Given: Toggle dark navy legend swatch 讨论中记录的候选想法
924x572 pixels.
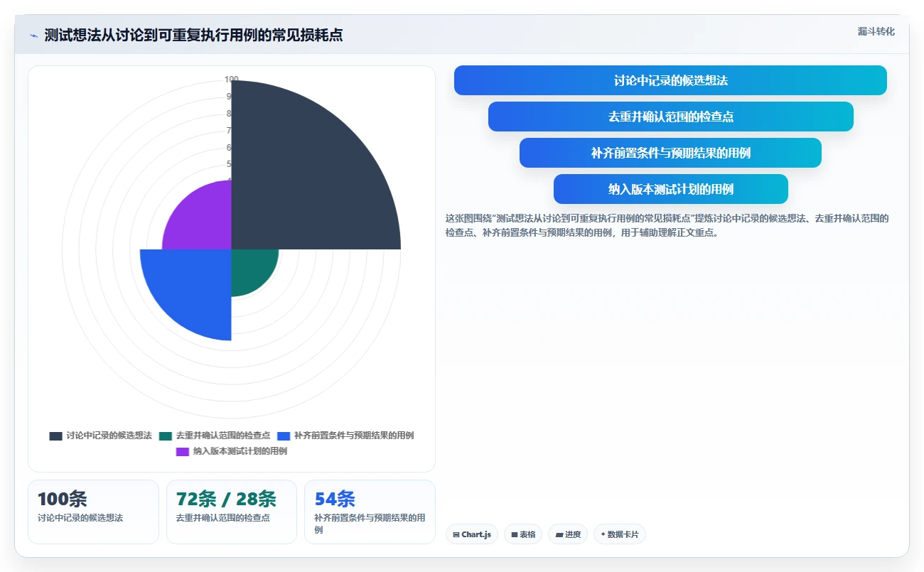Looking at the screenshot, I should [x=55, y=436].
